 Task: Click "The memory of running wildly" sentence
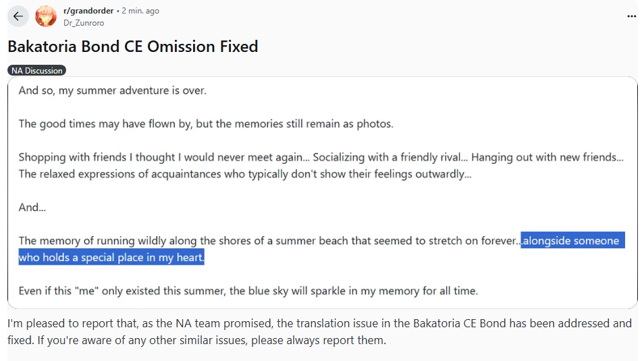click(269, 240)
